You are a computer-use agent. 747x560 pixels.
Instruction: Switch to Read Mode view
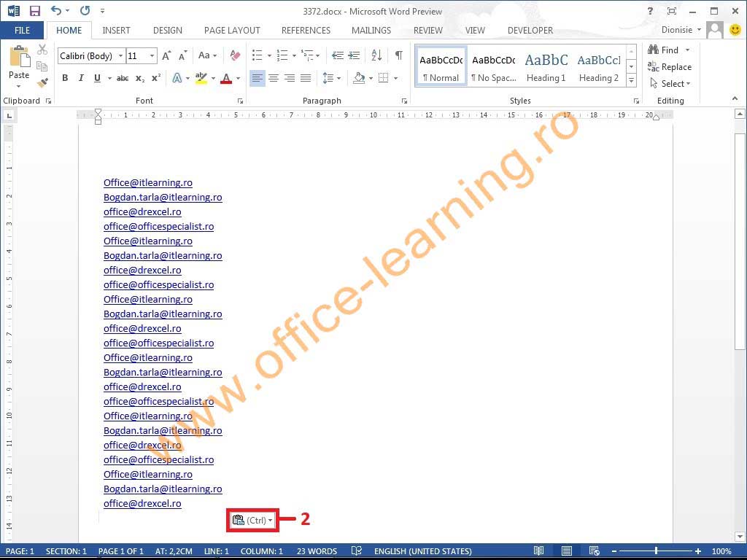(x=539, y=551)
